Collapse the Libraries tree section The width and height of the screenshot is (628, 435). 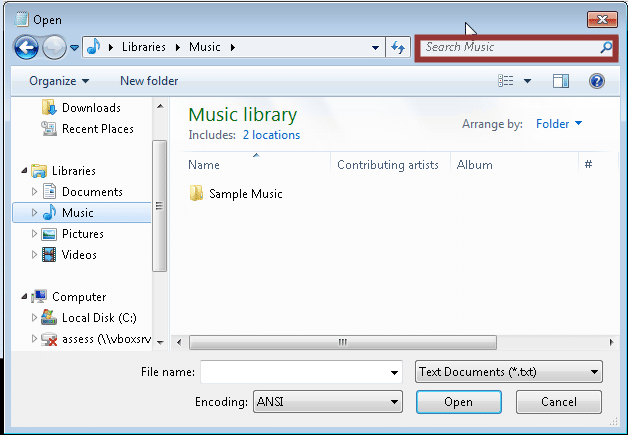(x=25, y=171)
